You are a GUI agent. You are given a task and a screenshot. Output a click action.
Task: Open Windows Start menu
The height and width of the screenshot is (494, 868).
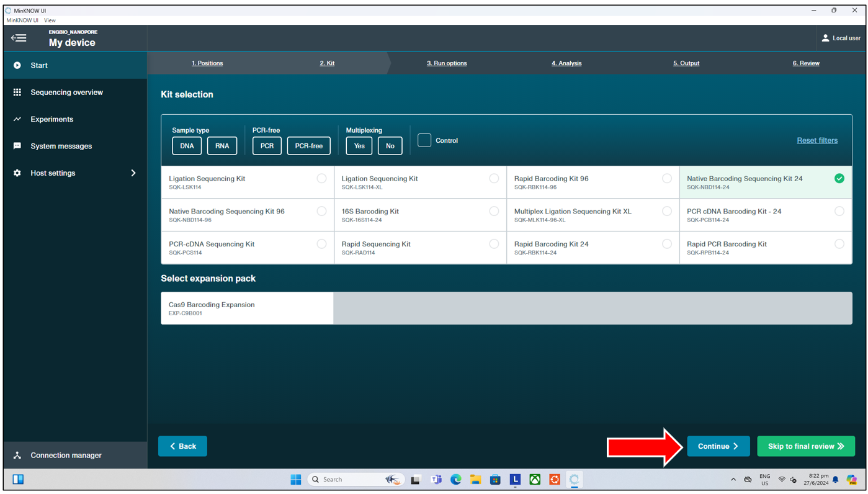[296, 480]
